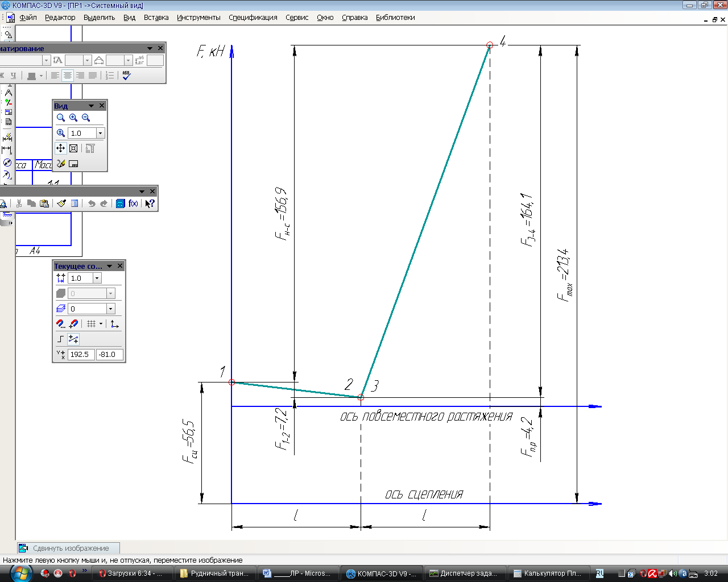Click zoom out magnifier in Вид panel
The width and height of the screenshot is (728, 582).
86,118
